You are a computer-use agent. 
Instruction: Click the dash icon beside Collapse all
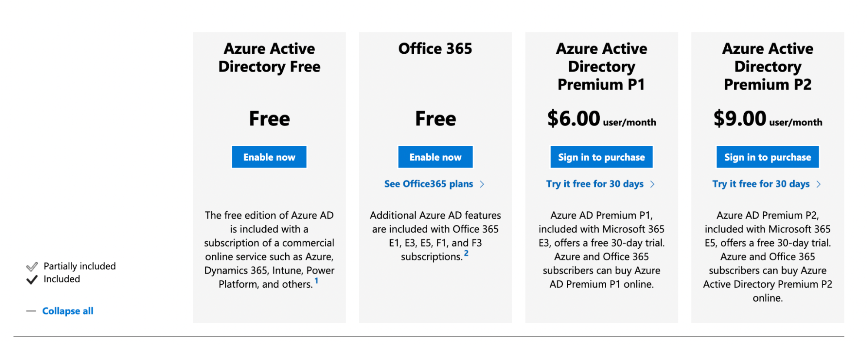pos(31,311)
